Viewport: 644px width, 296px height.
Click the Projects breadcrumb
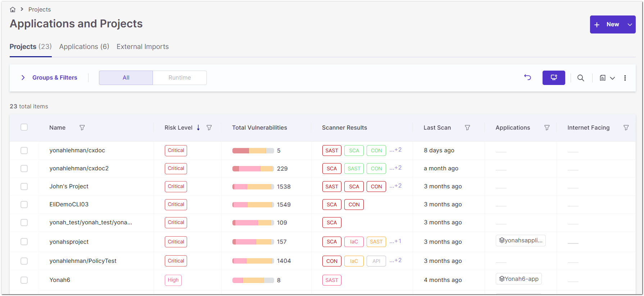pyautogui.click(x=40, y=10)
